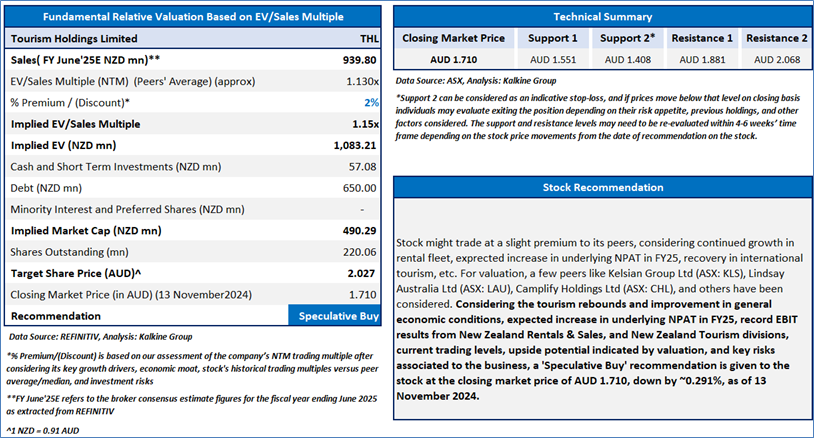Click the Resistance 2 value AUD 2.068

(x=777, y=60)
